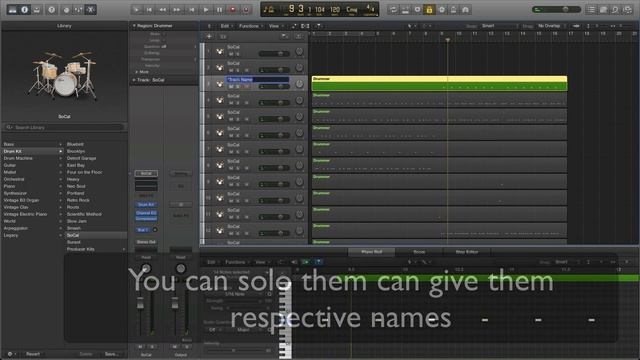Solo track 8 with its S button
Viewport: 640px width, 360px height.
[238, 168]
